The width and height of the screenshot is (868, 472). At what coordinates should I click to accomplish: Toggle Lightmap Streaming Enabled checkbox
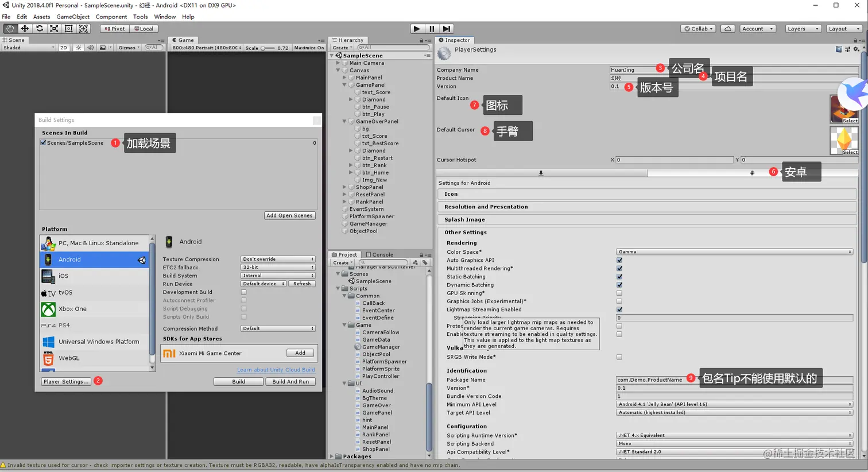(619, 309)
